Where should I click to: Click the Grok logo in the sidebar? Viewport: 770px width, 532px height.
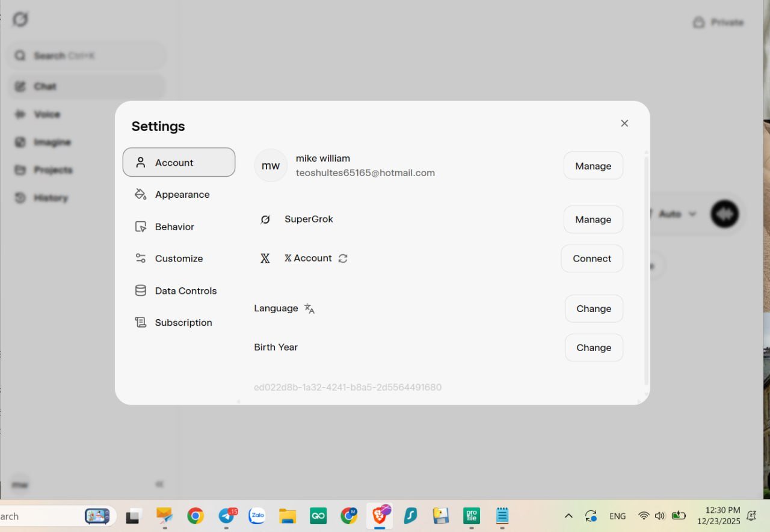pos(20,20)
